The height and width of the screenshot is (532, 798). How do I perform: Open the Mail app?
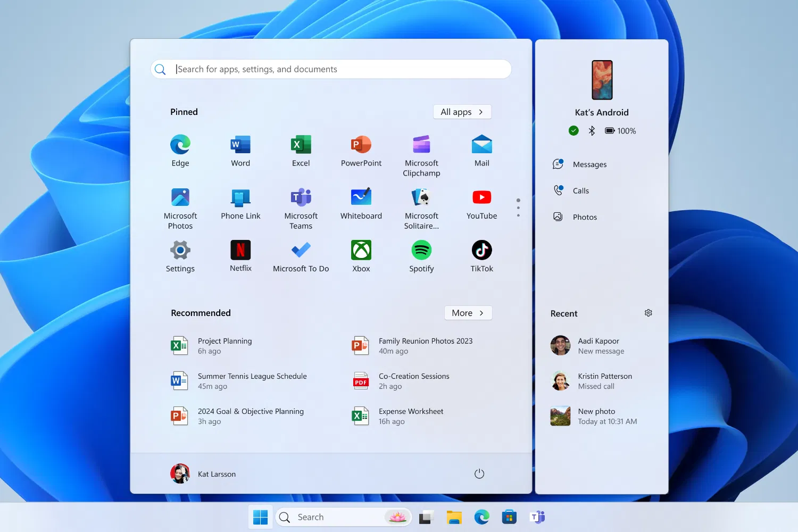482,151
